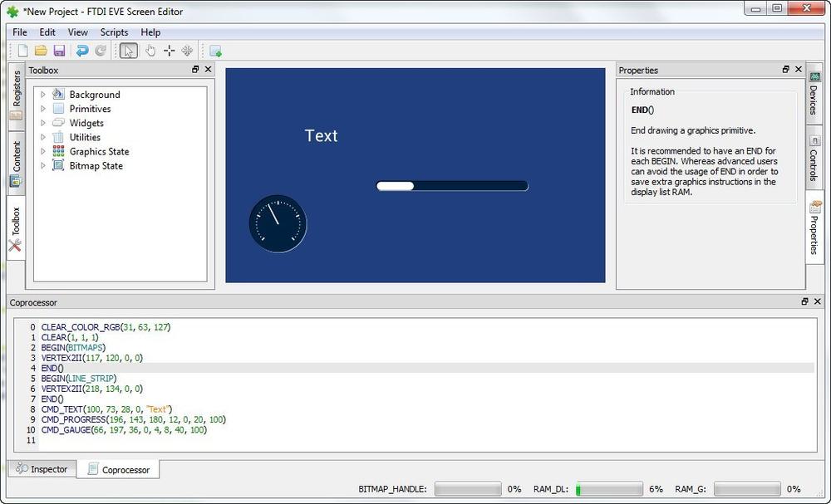
Task: Select the crosshair trace tool
Action: pyautogui.click(x=169, y=51)
